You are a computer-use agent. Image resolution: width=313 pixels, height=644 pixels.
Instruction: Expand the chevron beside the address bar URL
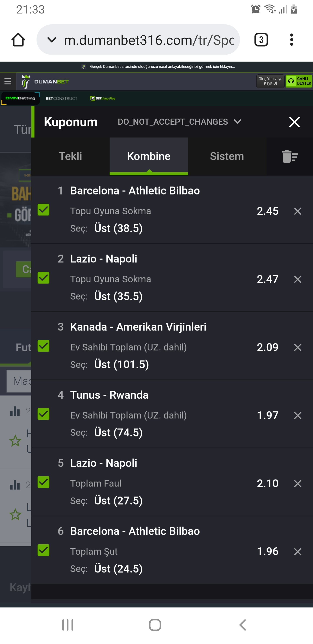pyautogui.click(x=52, y=40)
